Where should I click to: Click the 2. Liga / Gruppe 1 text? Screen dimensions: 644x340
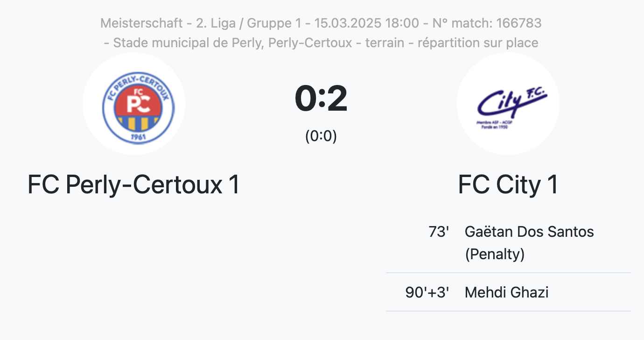pos(247,23)
